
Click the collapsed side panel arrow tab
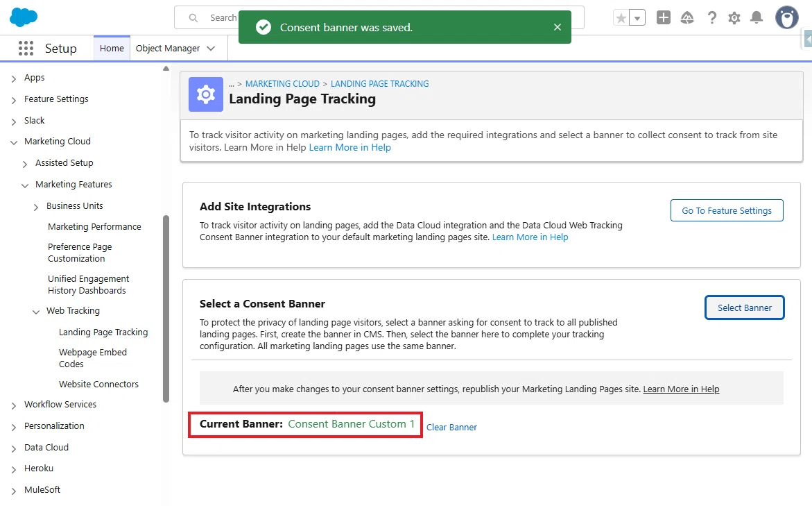click(807, 40)
